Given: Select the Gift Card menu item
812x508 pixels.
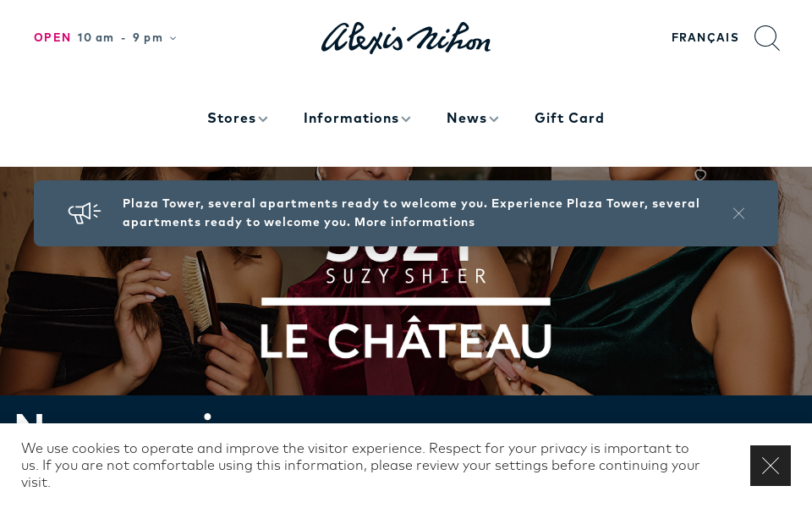Looking at the screenshot, I should [569, 119].
